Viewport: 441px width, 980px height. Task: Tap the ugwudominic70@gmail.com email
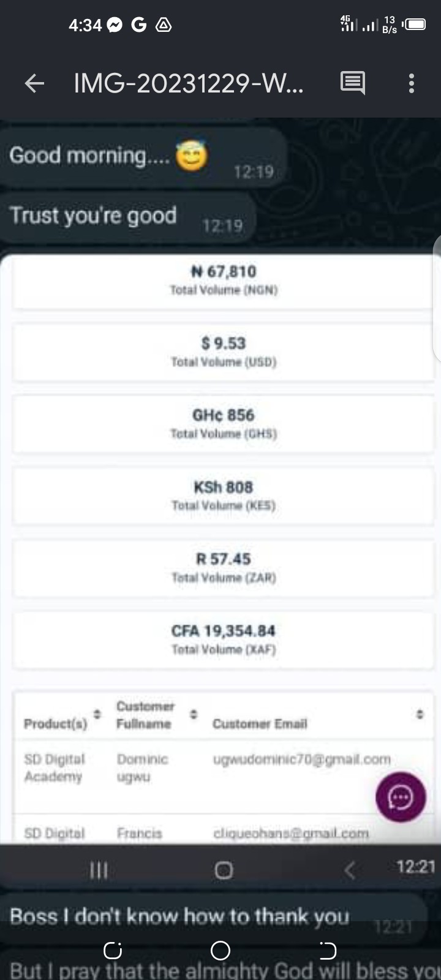(x=302, y=759)
